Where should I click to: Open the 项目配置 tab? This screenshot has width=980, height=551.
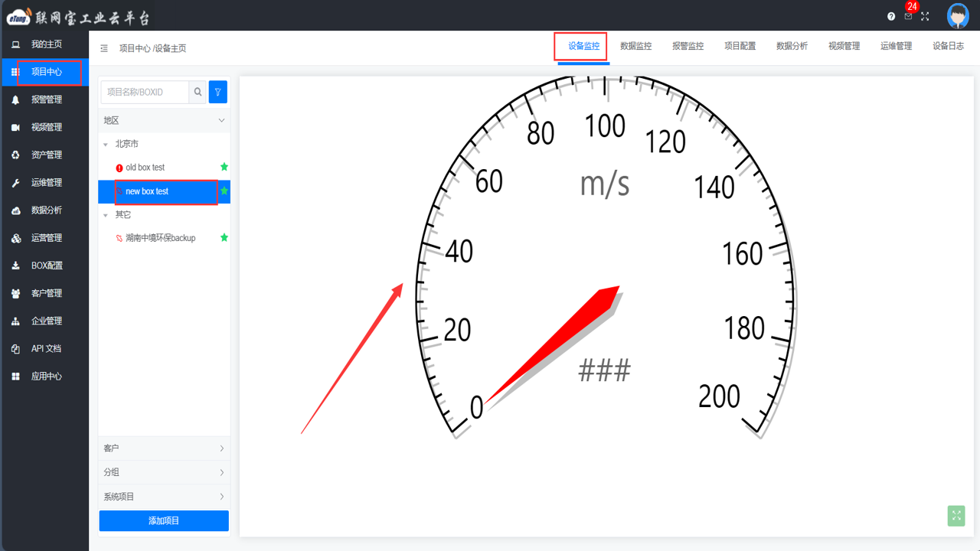pyautogui.click(x=740, y=46)
